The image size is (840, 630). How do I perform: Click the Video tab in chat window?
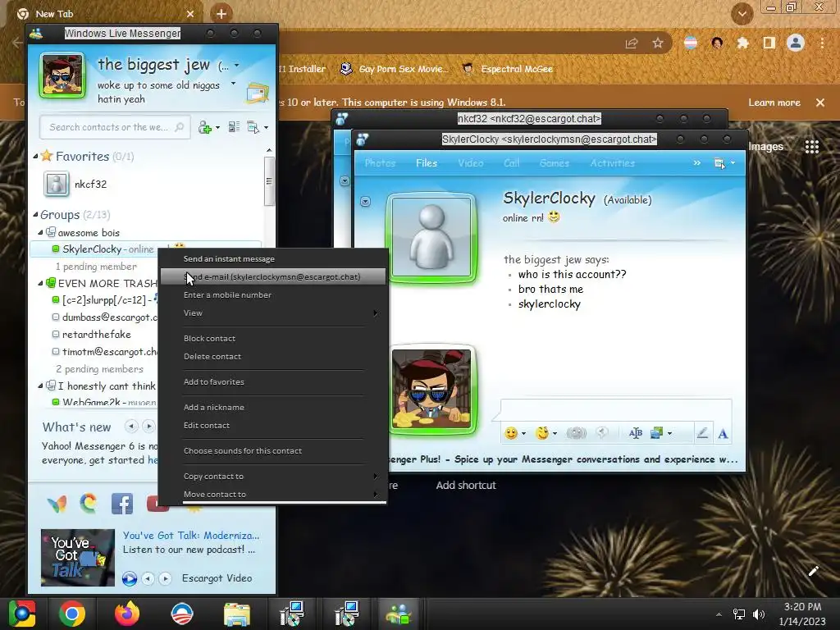point(470,163)
